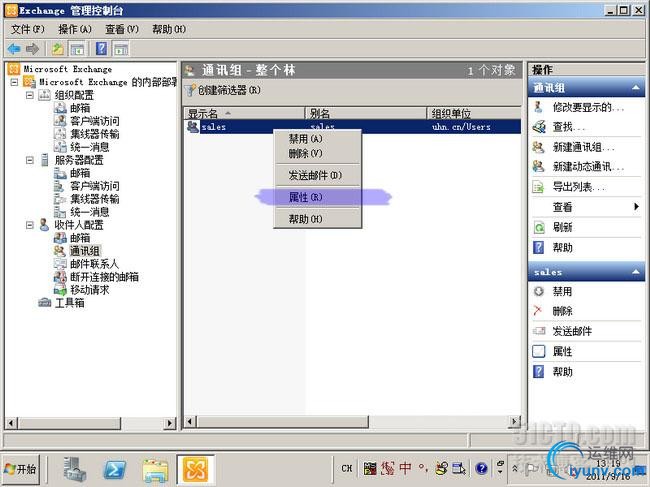Select 收件人配置 node in the tree
The image size is (650, 487).
point(79,225)
